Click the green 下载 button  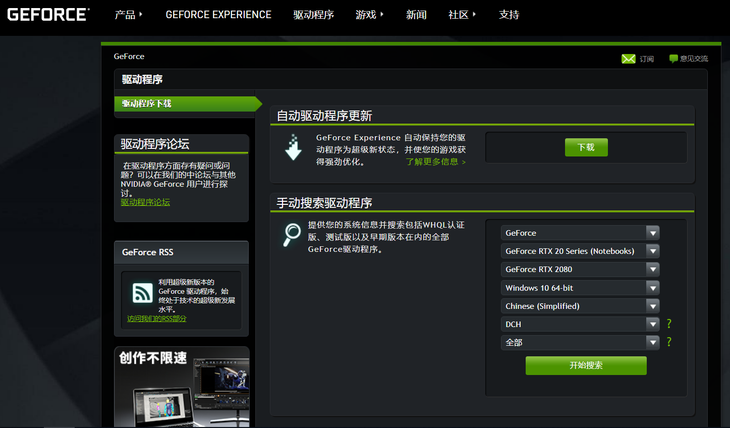point(586,147)
